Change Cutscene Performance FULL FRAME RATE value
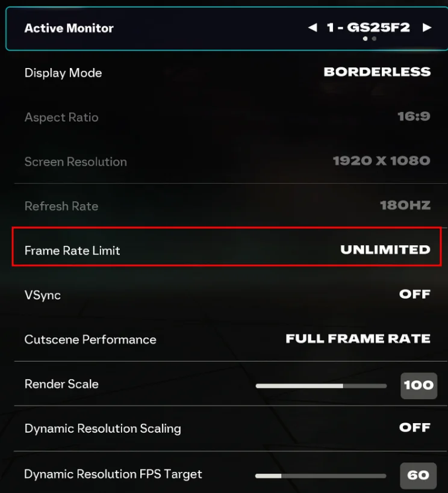 pyautogui.click(x=358, y=339)
